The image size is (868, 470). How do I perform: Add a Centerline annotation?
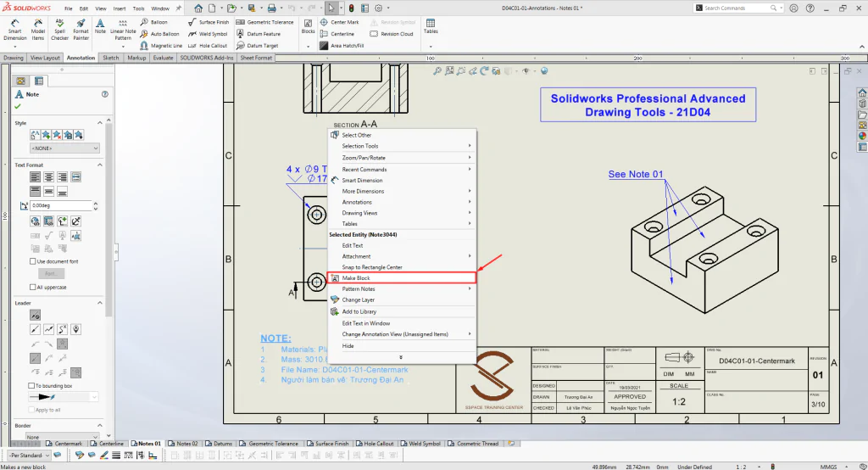(x=337, y=34)
